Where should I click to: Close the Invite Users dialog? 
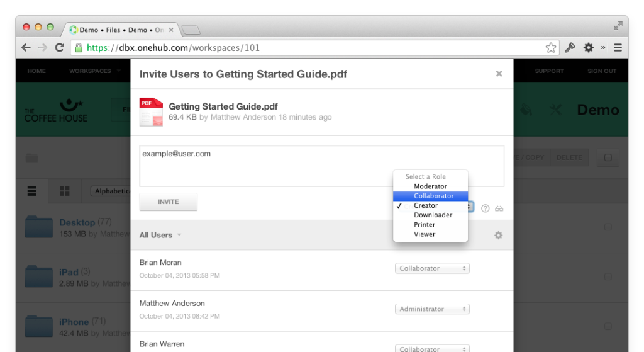(499, 74)
